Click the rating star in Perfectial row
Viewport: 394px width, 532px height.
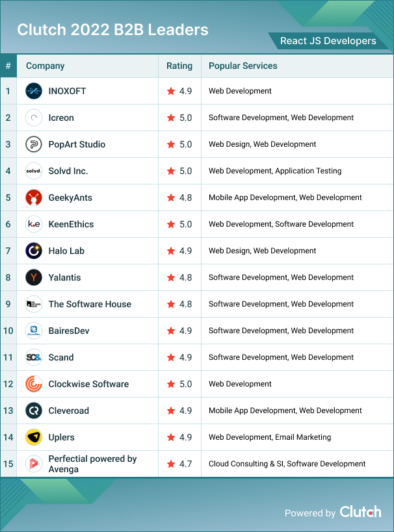[171, 464]
